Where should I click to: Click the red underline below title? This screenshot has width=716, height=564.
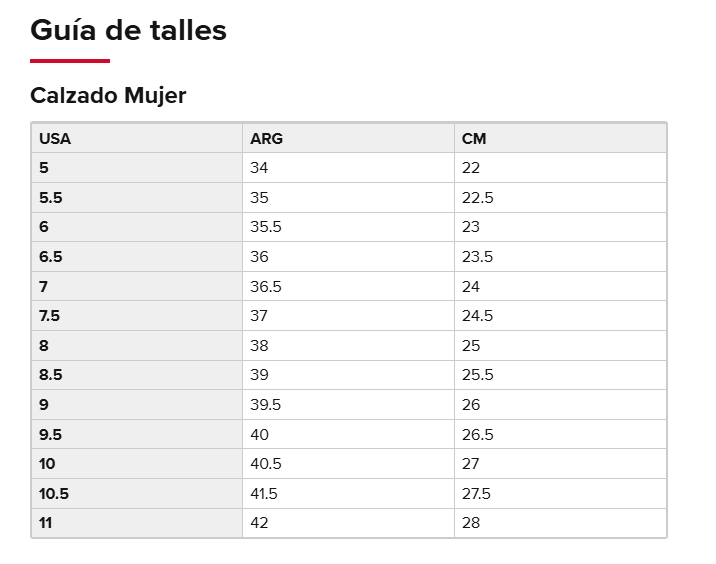coord(70,61)
